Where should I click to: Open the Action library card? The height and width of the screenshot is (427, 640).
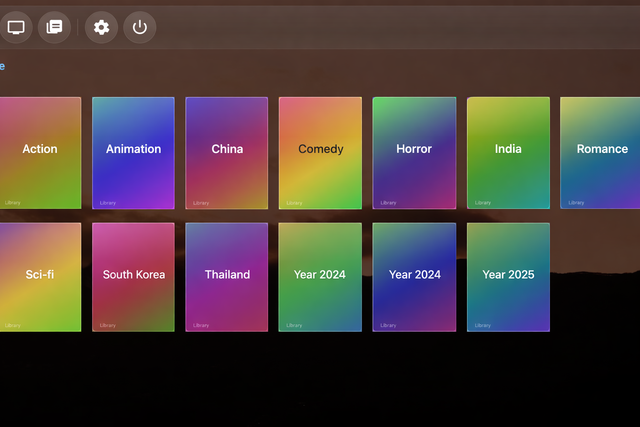click(40, 152)
